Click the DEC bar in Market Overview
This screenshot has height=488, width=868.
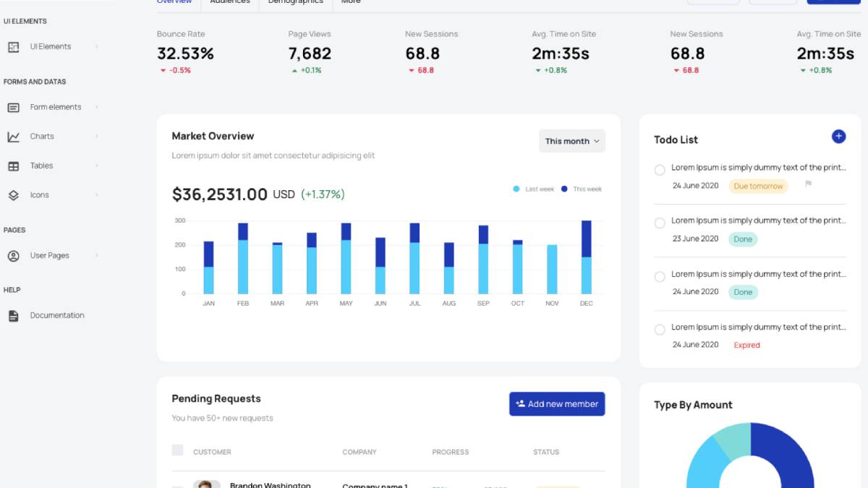(587, 257)
